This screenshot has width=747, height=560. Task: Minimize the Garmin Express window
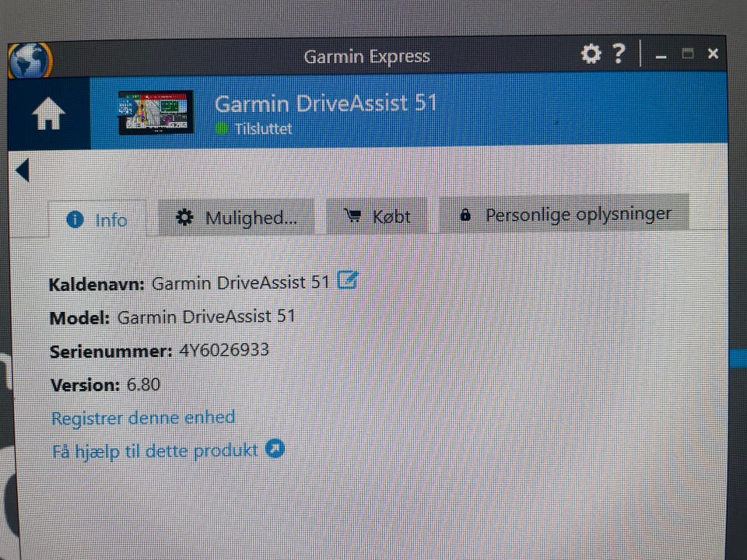click(x=661, y=57)
